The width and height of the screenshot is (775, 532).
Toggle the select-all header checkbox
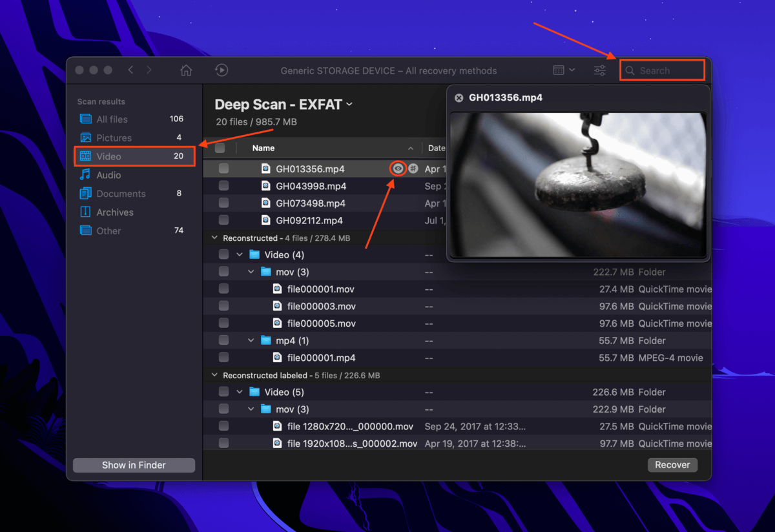pyautogui.click(x=220, y=148)
